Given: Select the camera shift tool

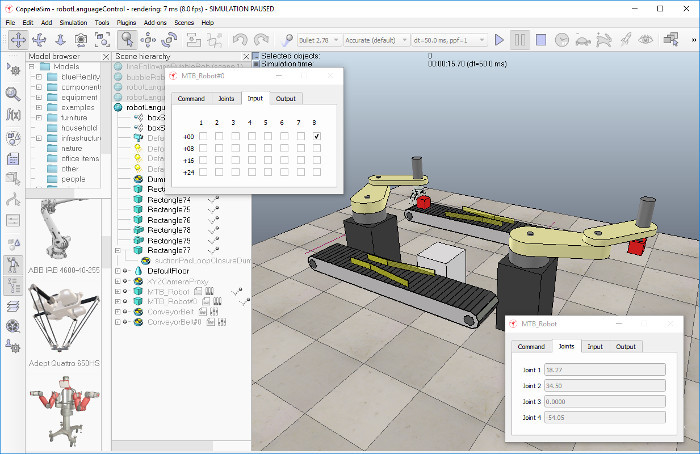Looking at the screenshot, I should [60, 40].
